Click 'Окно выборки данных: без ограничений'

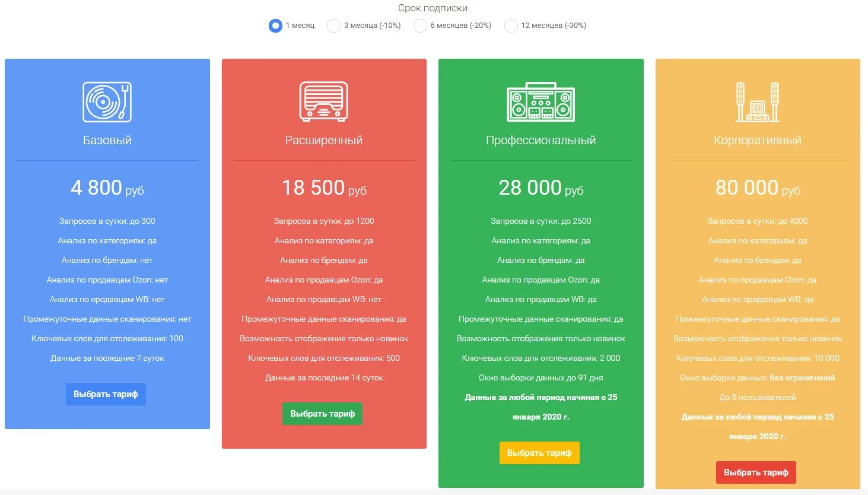point(758,377)
